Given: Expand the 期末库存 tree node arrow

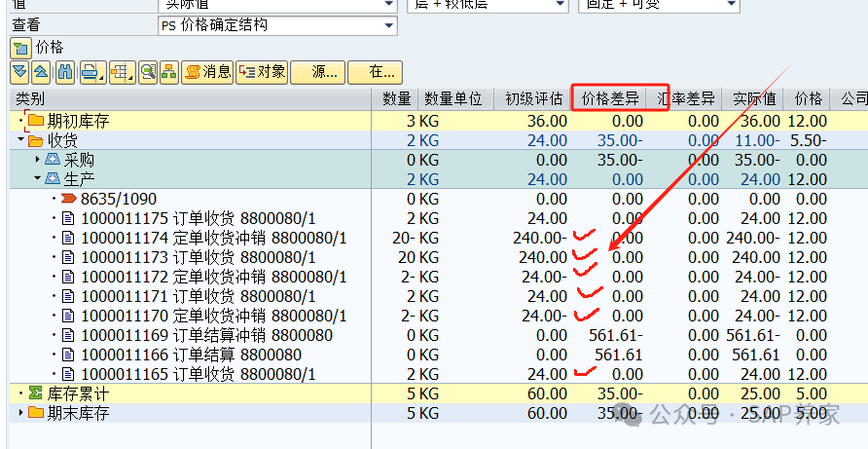Looking at the screenshot, I should click(20, 413).
